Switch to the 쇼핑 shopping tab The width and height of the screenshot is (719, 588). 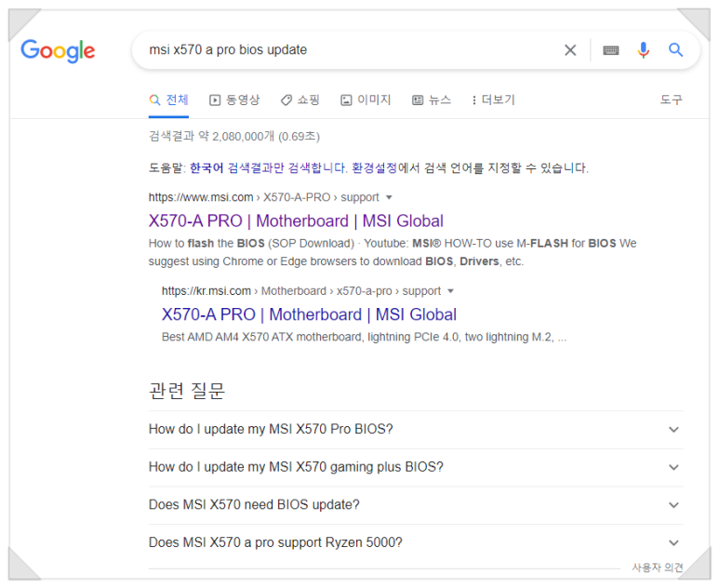pos(300,100)
